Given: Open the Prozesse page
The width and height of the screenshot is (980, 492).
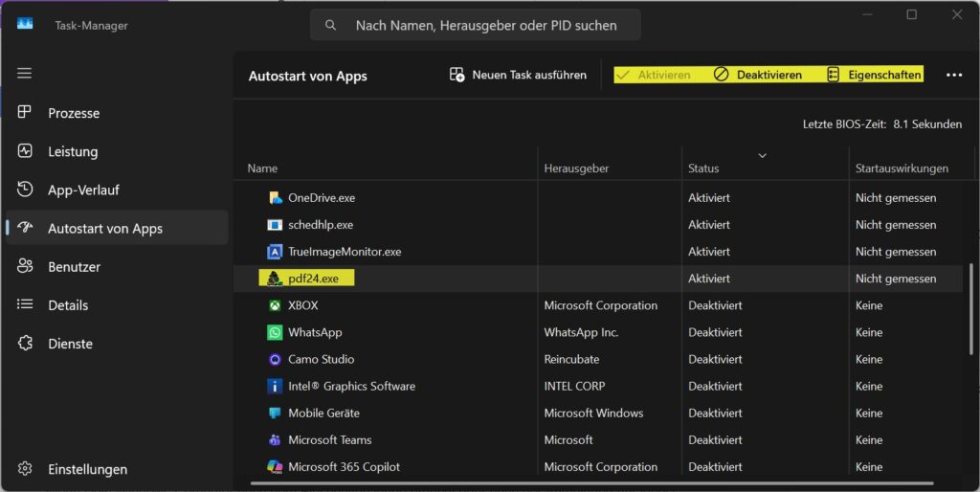Looking at the screenshot, I should click(118, 113).
